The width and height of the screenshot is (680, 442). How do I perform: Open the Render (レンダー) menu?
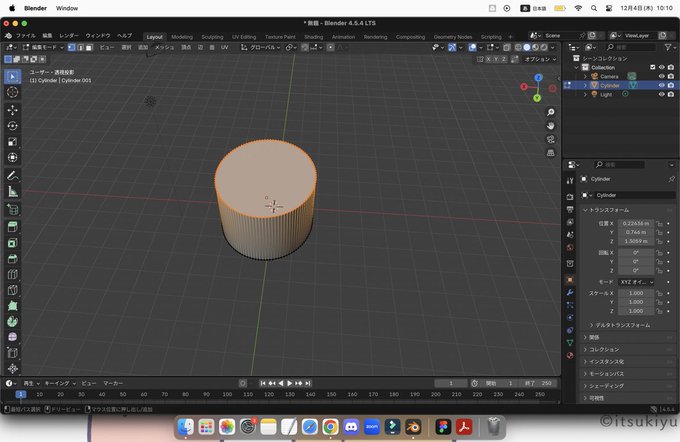coord(69,36)
